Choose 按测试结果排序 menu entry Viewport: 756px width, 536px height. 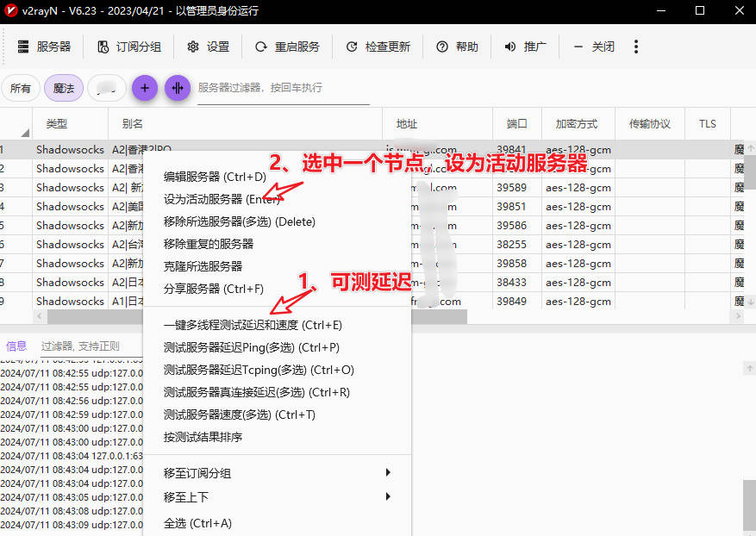point(278,437)
